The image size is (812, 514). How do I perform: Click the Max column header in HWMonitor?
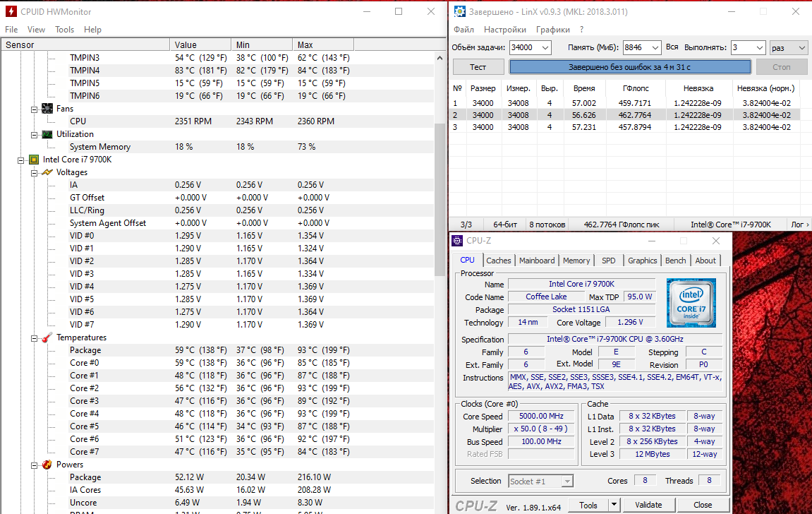pyautogui.click(x=322, y=44)
